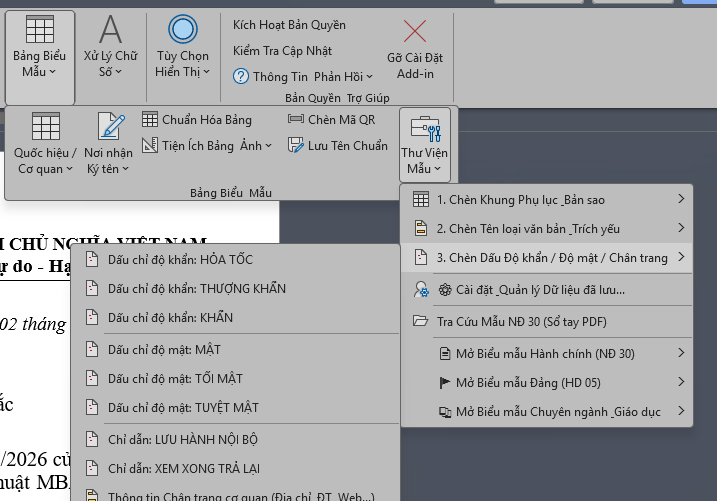Image resolution: width=717 pixels, height=501 pixels.
Task: Open the Quốc hiệu / Cơ quan dropdown arrow
Action: click(69, 169)
